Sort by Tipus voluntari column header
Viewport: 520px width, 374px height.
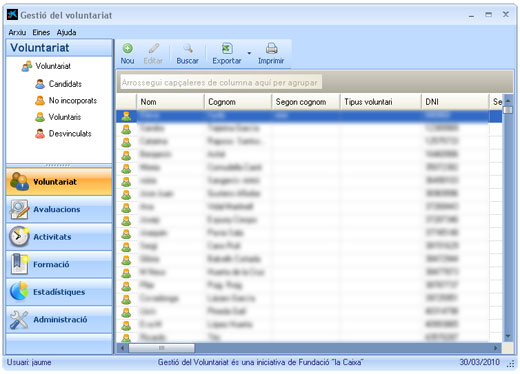point(381,102)
